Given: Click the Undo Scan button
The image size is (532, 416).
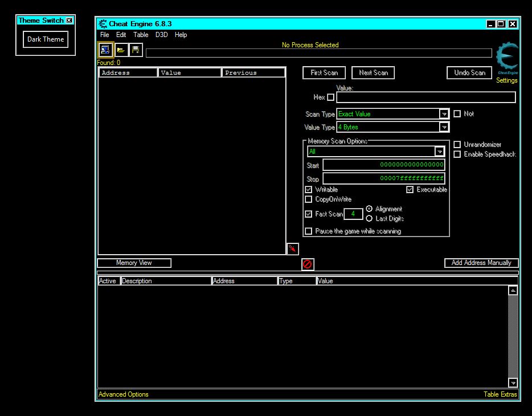Looking at the screenshot, I should tap(469, 72).
